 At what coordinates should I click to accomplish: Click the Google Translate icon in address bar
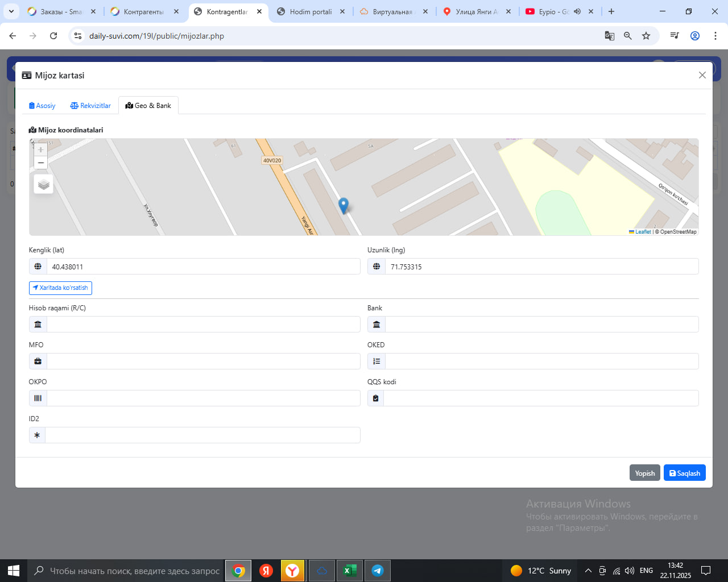click(609, 36)
